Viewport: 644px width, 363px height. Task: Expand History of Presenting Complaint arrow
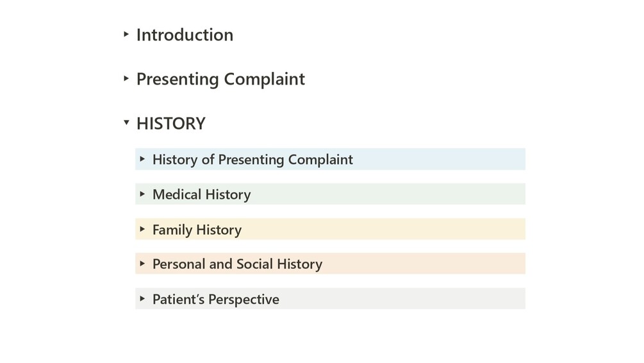point(142,159)
